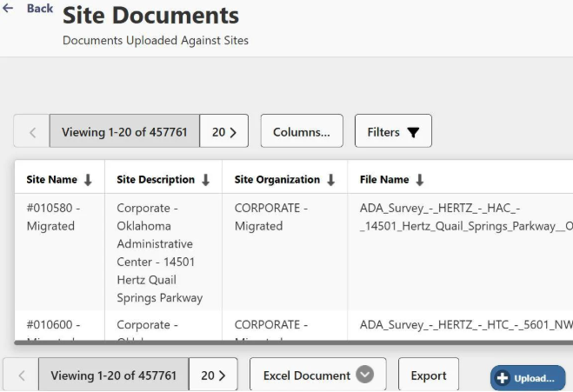This screenshot has height=392, width=573.
Task: Go to previous page in bottom pager
Action: tap(22, 375)
